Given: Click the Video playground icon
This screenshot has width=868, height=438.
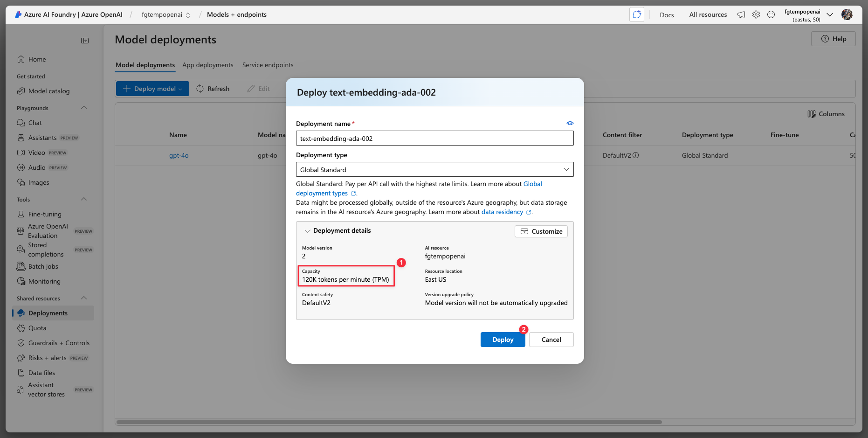Looking at the screenshot, I should point(21,153).
